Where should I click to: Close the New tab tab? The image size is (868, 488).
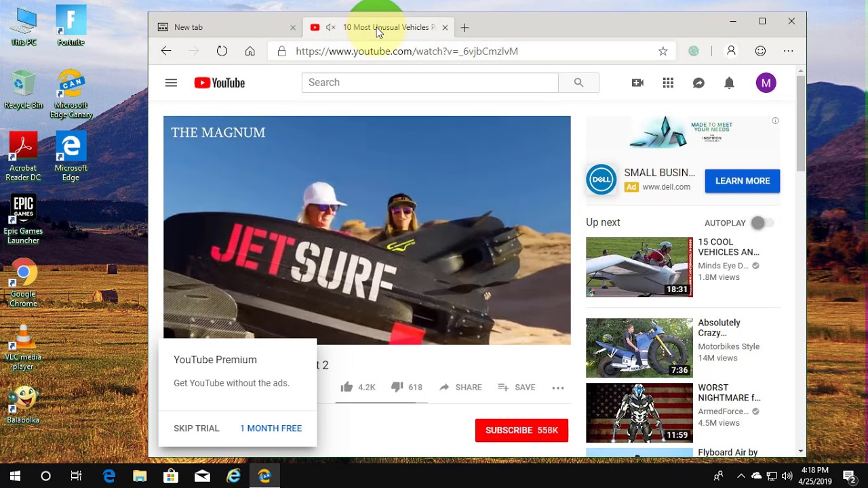click(x=293, y=28)
